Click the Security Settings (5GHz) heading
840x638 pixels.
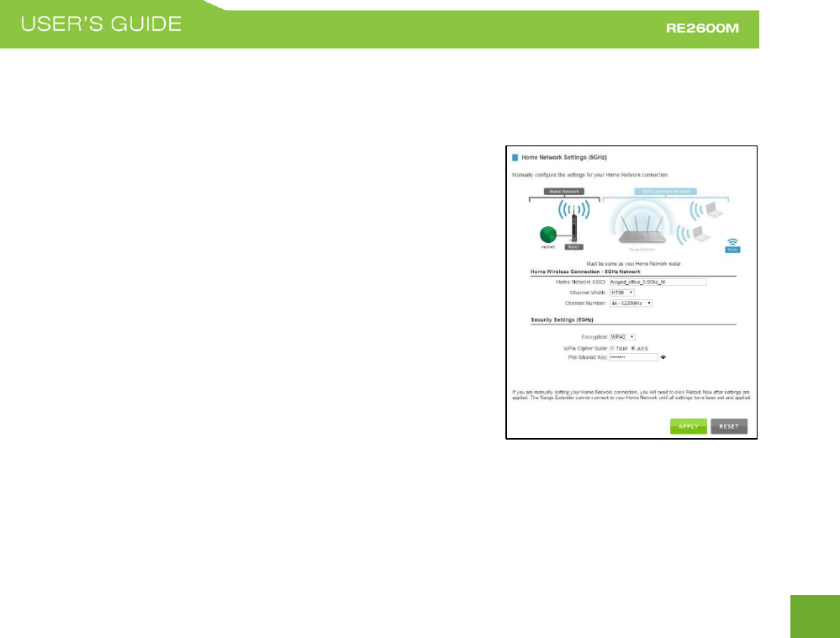[x=562, y=319]
